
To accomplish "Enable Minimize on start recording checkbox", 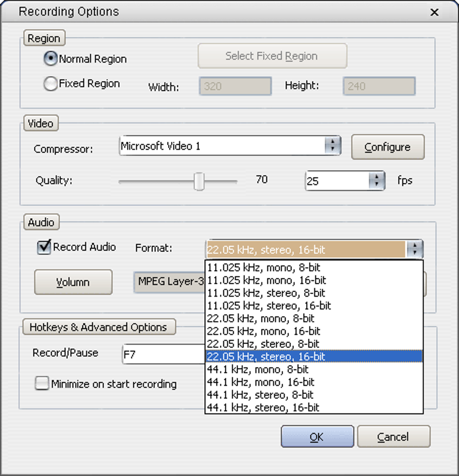I will 42,383.
